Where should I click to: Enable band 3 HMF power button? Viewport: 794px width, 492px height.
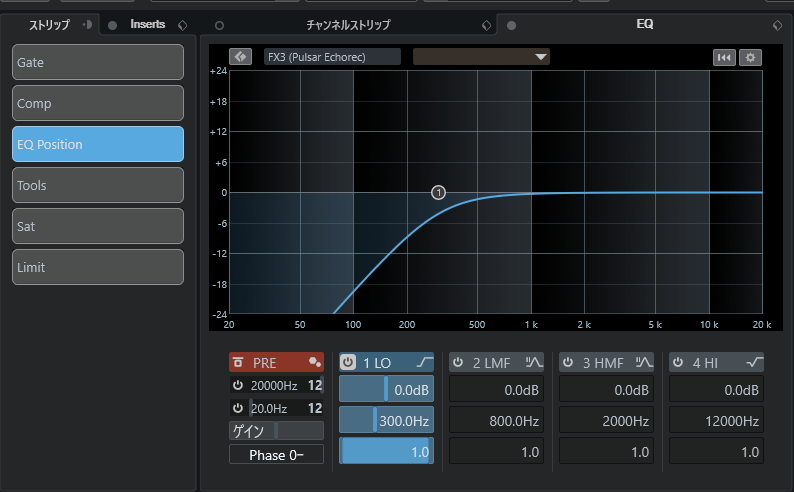coord(568,362)
